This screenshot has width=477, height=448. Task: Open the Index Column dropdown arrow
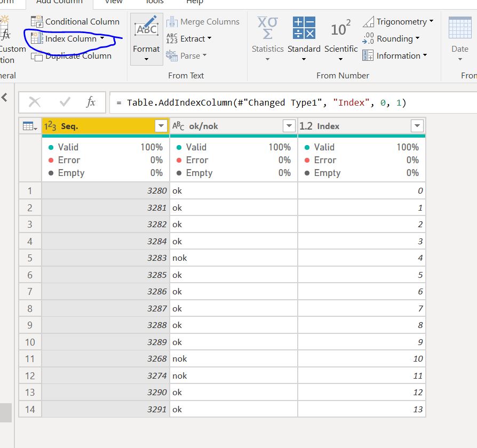[102, 38]
